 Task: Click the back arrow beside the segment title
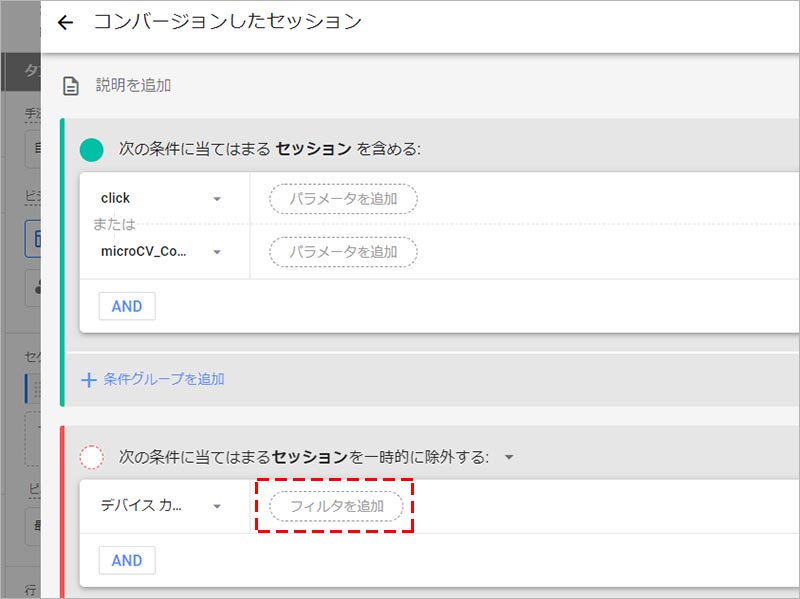(66, 23)
